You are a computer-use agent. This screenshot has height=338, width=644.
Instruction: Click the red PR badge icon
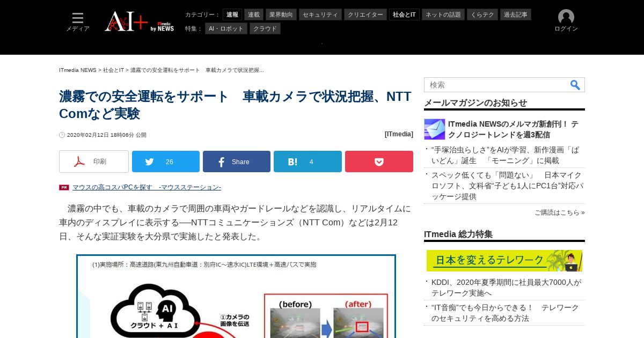tap(64, 187)
